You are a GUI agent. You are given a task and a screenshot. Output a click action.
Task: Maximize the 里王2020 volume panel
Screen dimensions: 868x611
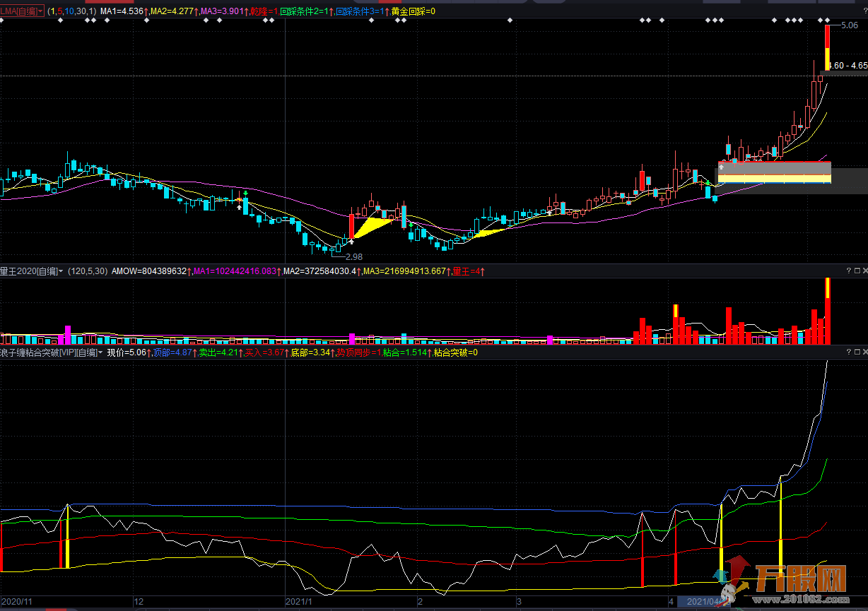click(x=857, y=271)
